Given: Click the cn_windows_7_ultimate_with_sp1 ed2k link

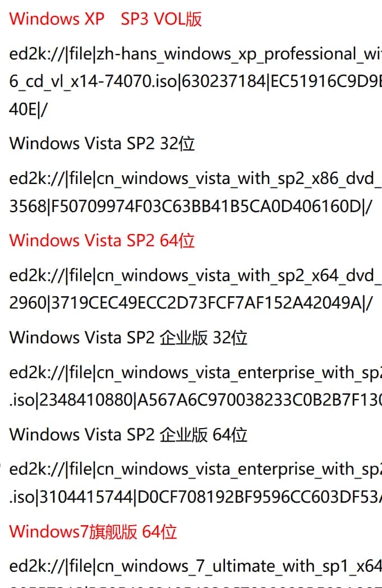Looking at the screenshot, I should click(195, 566).
